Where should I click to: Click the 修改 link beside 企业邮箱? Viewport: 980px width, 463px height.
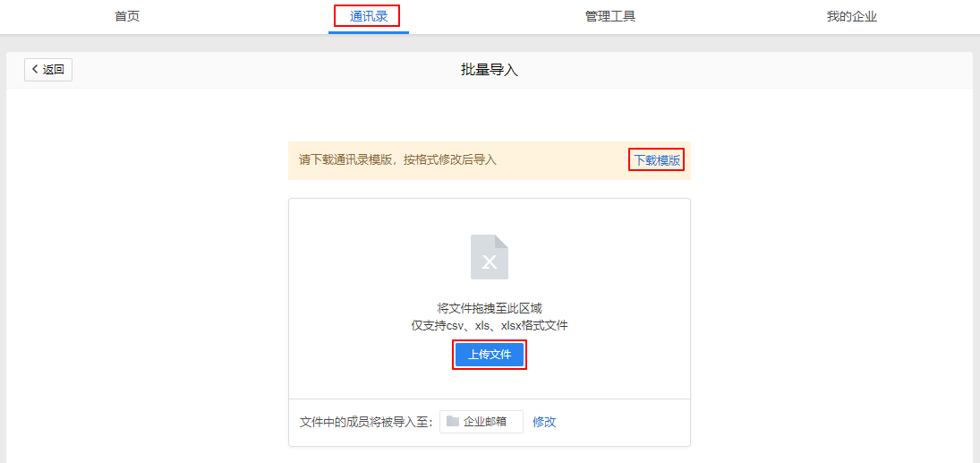click(x=544, y=422)
